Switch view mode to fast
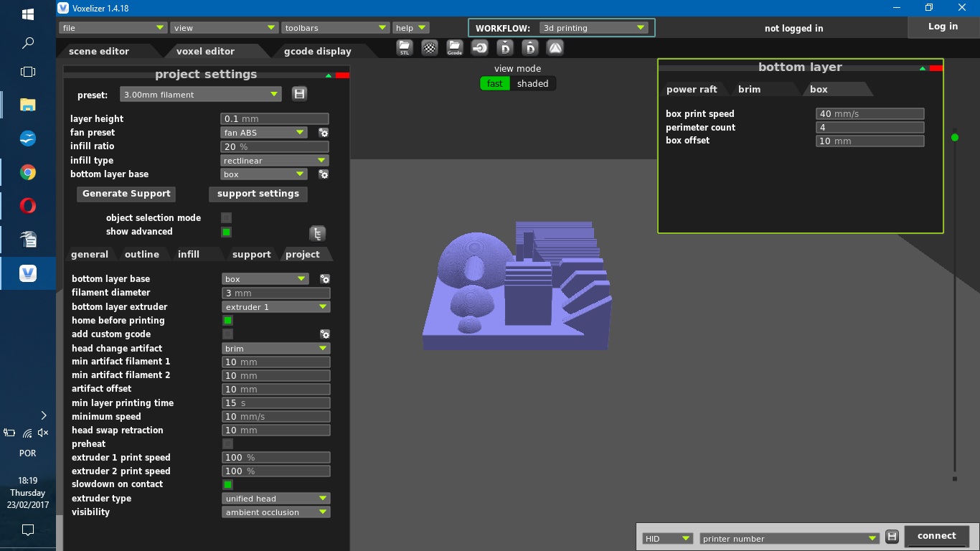 click(x=495, y=83)
